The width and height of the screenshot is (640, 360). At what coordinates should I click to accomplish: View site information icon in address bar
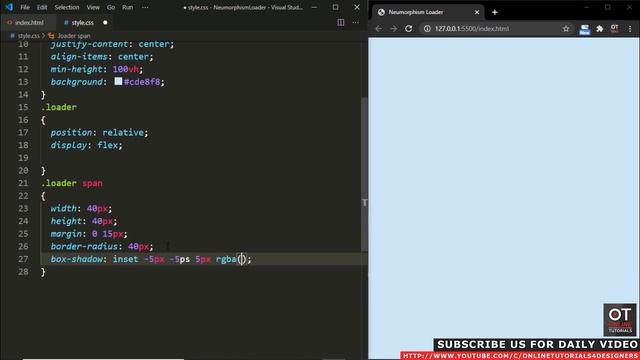tap(427, 29)
